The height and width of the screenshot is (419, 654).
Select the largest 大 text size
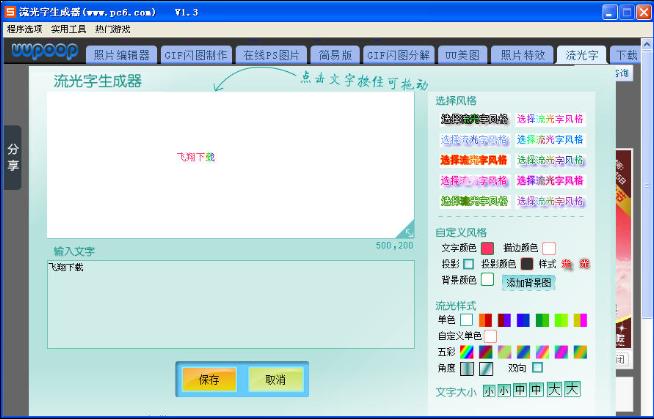coord(571,389)
